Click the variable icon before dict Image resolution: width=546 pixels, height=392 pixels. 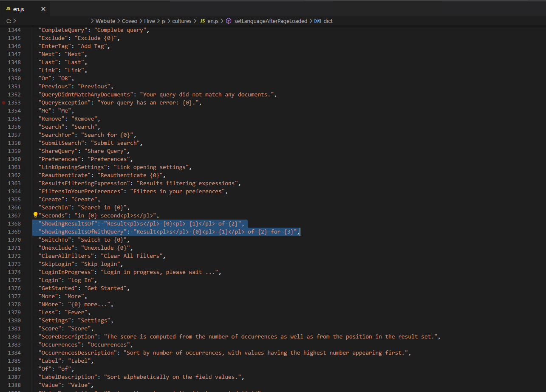pyautogui.click(x=317, y=21)
